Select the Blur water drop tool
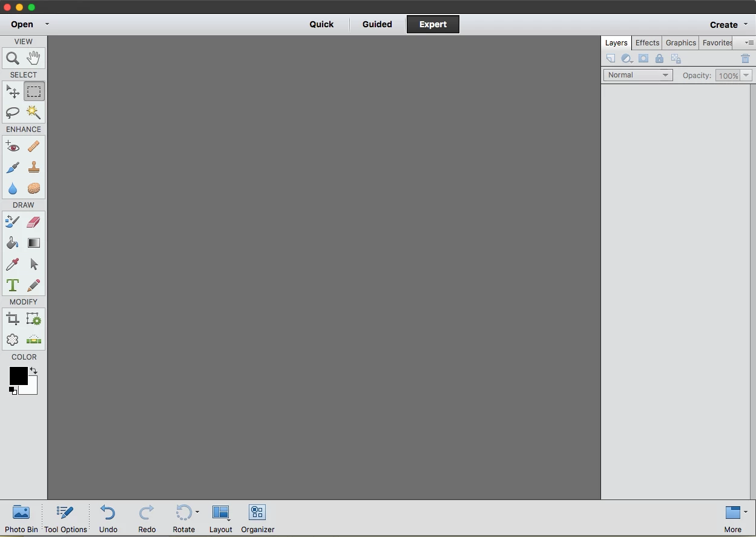The height and width of the screenshot is (537, 756). tap(13, 188)
